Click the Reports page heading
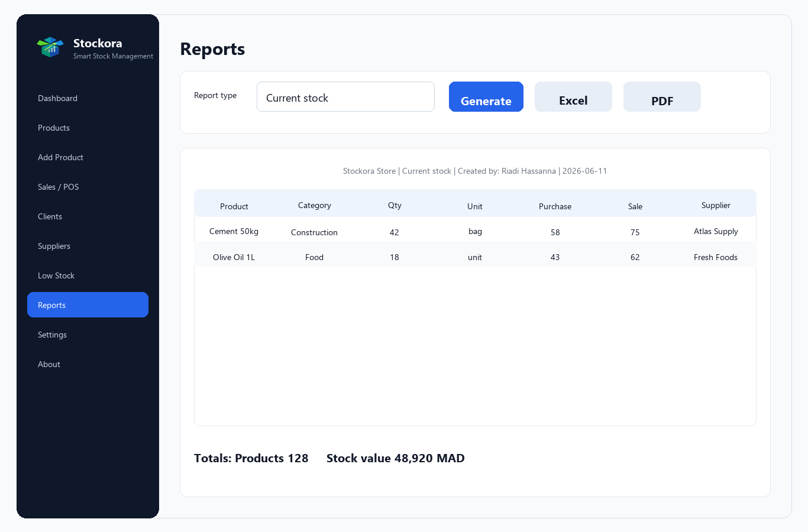The height and width of the screenshot is (532, 808). pos(212,49)
